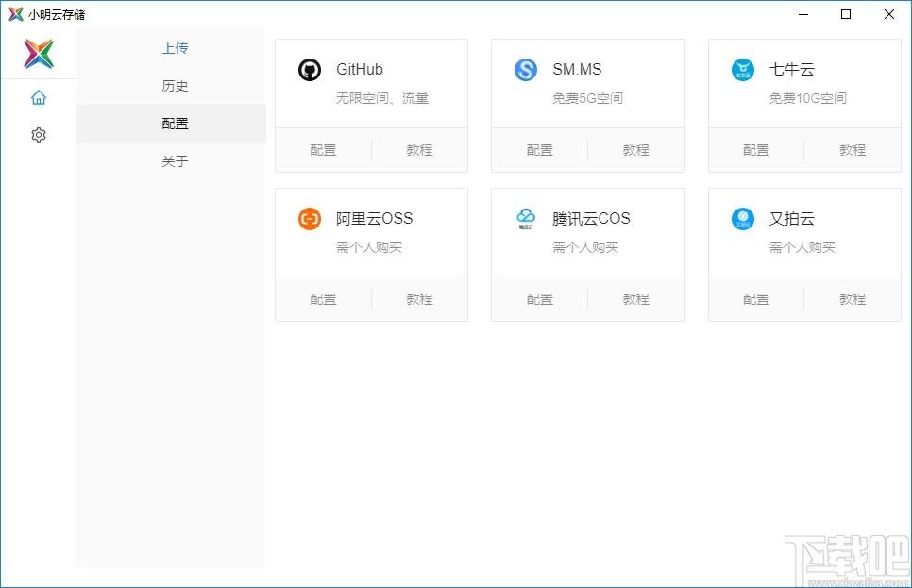Image resolution: width=912 pixels, height=588 pixels.
Task: Click the 七牛云 logo icon
Action: (x=743, y=70)
